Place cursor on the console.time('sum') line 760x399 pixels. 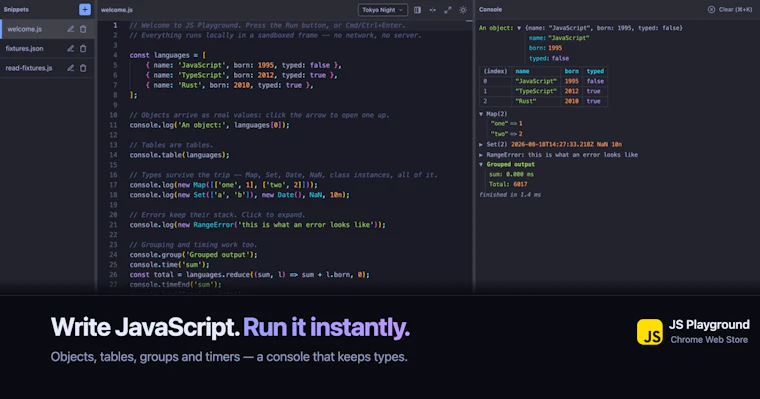coord(170,265)
